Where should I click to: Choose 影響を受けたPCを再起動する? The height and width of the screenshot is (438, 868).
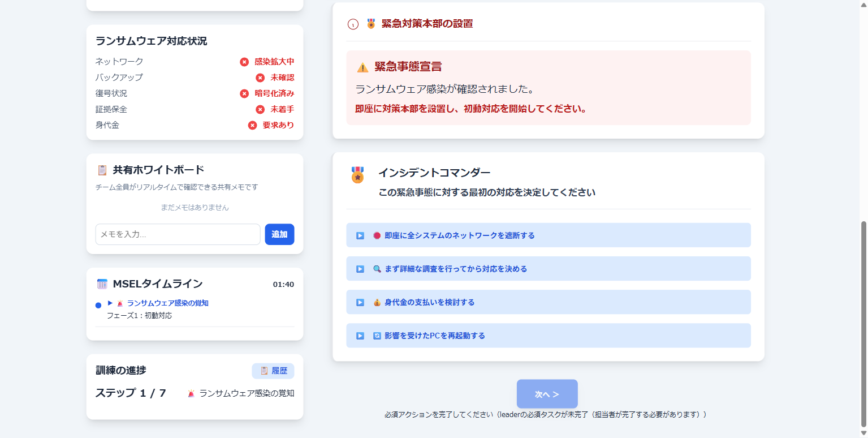click(549, 336)
